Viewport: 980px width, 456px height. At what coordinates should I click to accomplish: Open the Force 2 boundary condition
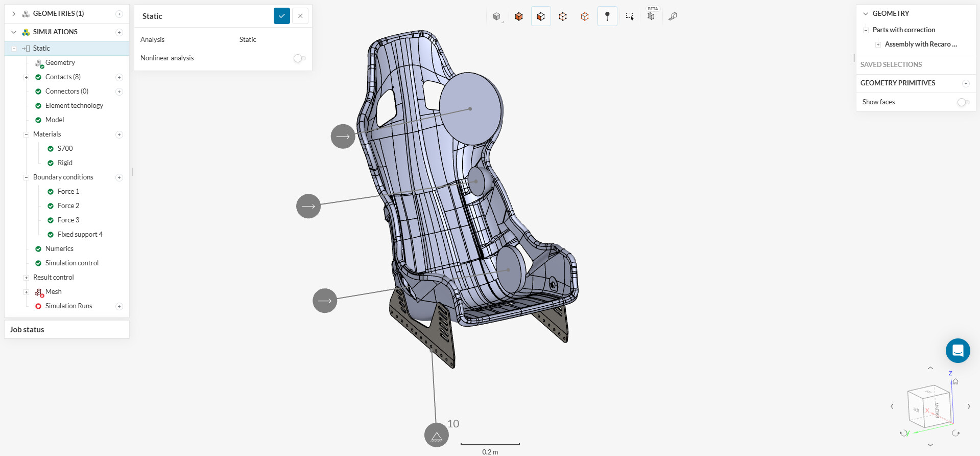68,206
